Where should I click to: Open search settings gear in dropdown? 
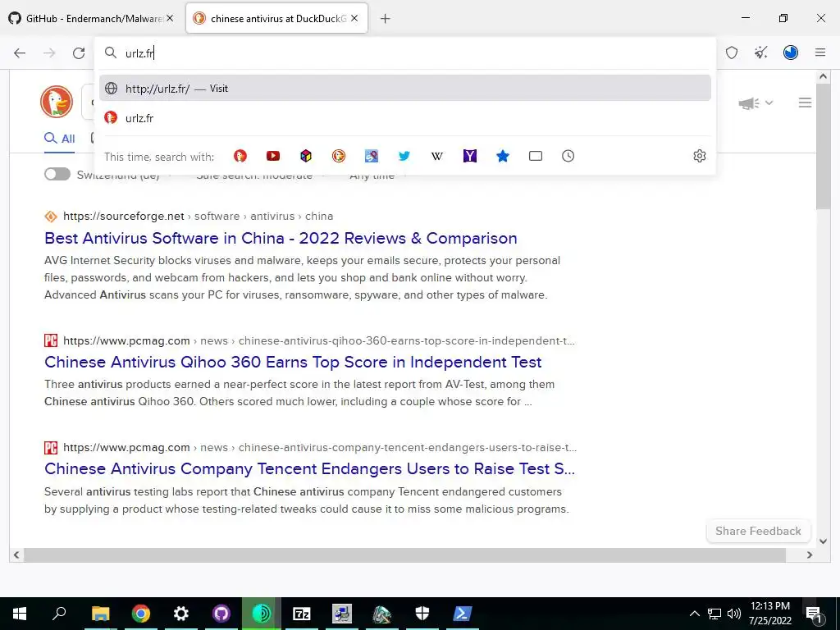click(x=699, y=156)
